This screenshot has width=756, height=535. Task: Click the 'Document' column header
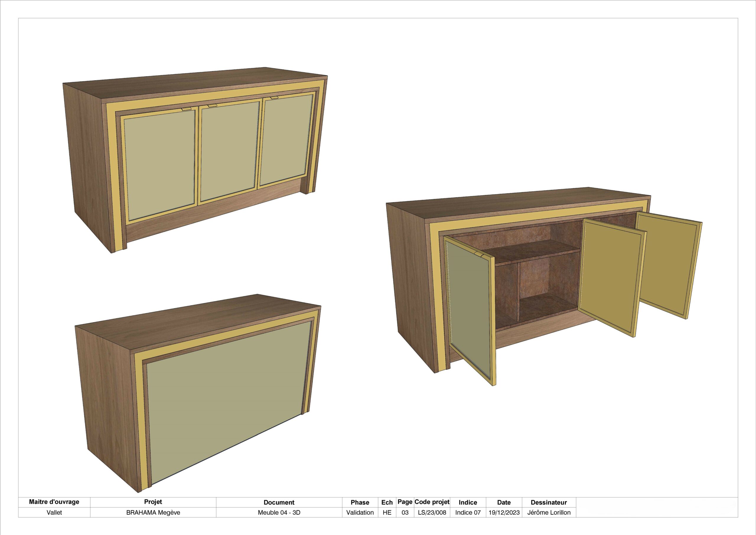coord(279,502)
